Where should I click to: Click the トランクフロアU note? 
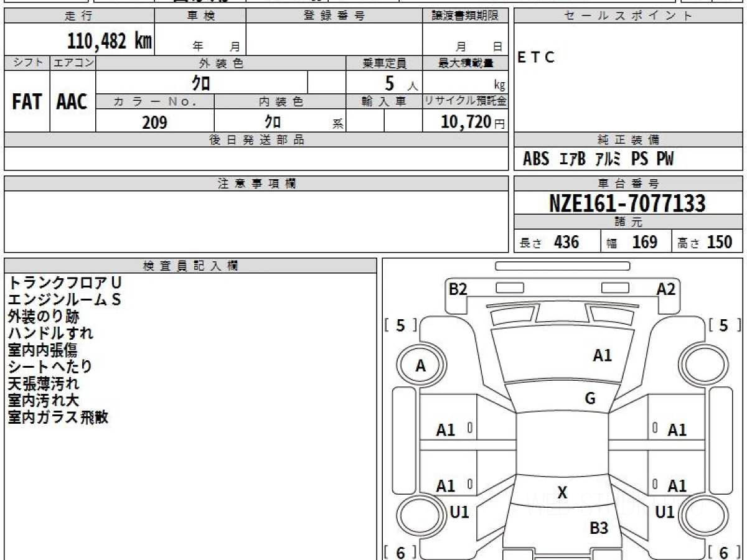click(x=64, y=283)
